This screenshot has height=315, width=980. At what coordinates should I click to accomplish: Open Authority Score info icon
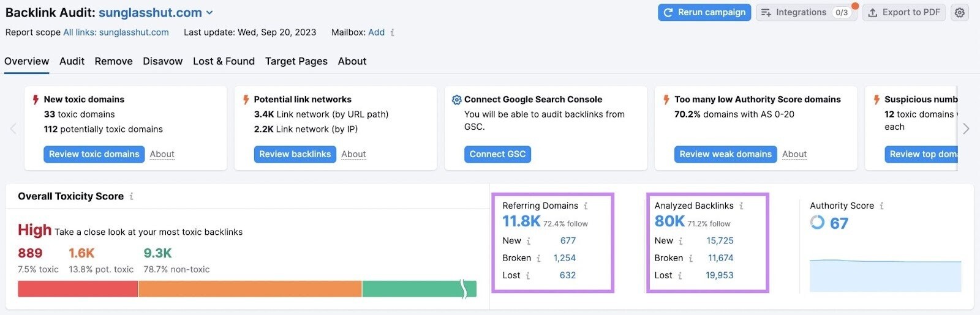(881, 206)
